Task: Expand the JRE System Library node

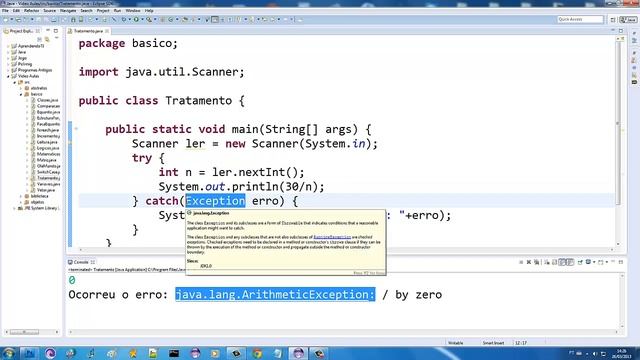Action: (x=14, y=208)
